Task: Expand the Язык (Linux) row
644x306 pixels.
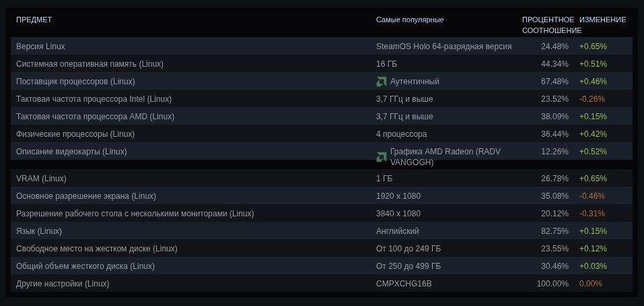Action: (x=39, y=231)
